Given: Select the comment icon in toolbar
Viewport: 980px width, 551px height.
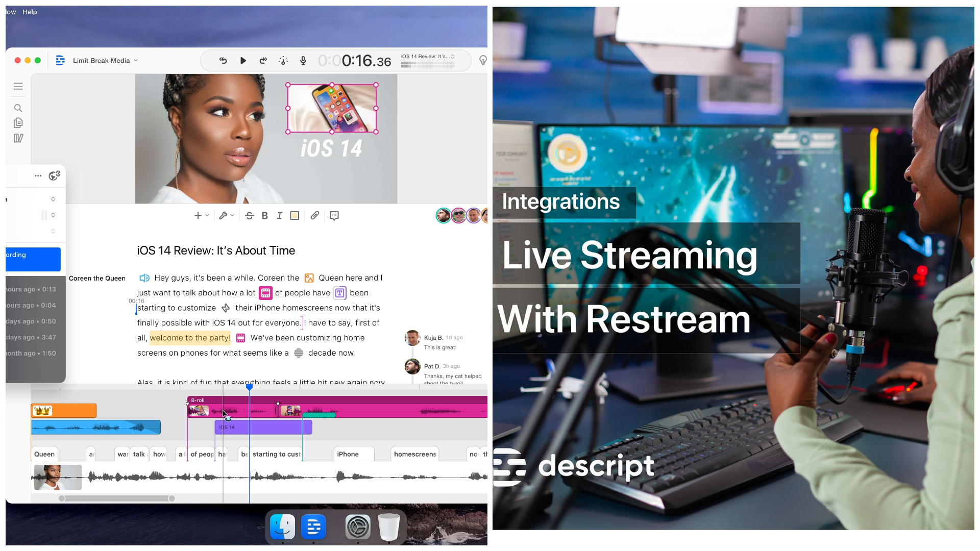Looking at the screenshot, I should [334, 215].
